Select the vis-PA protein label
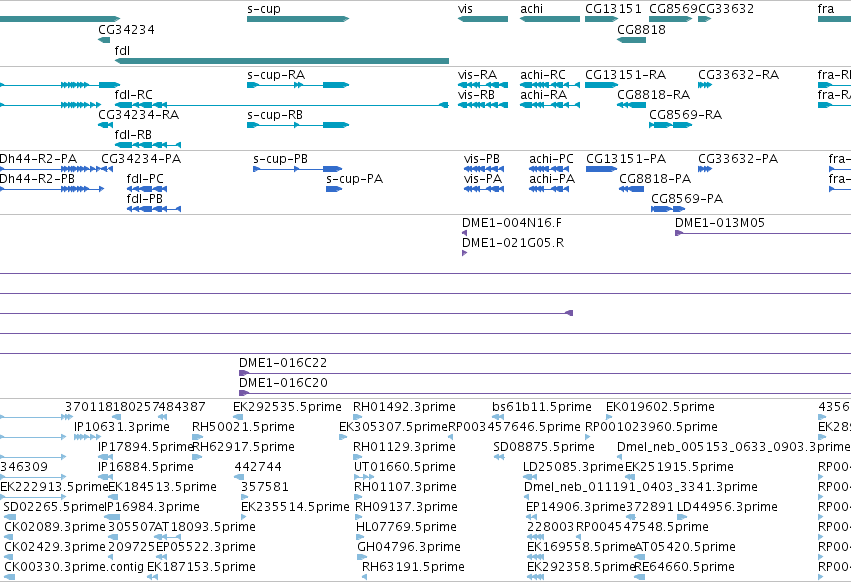851x582 pixels. pos(482,179)
